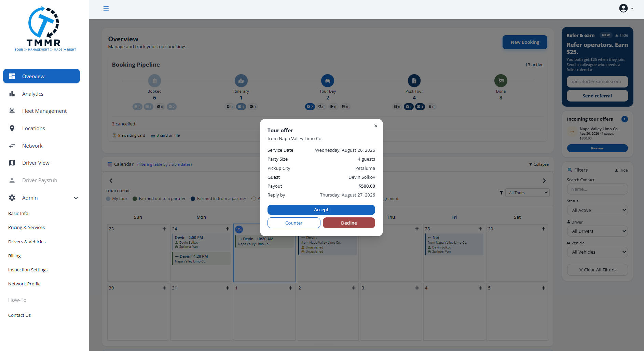Hide the Refer & earn panel
Image resolution: width=644 pixels, height=351 pixels.
(x=622, y=35)
